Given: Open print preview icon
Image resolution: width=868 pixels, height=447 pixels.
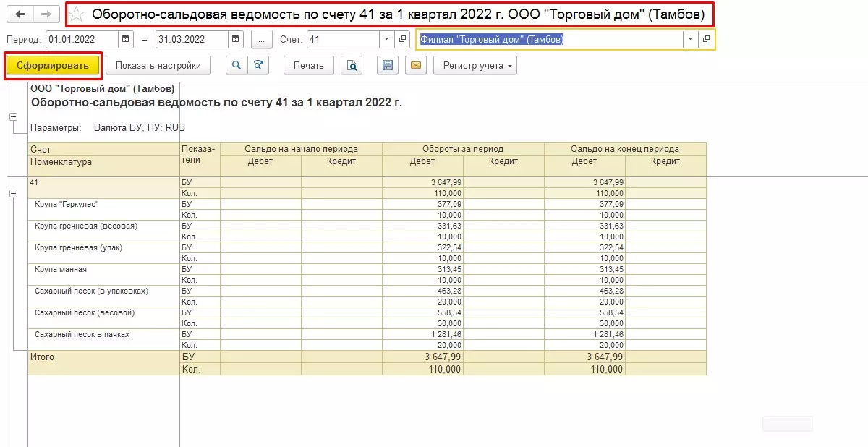Looking at the screenshot, I should [352, 65].
